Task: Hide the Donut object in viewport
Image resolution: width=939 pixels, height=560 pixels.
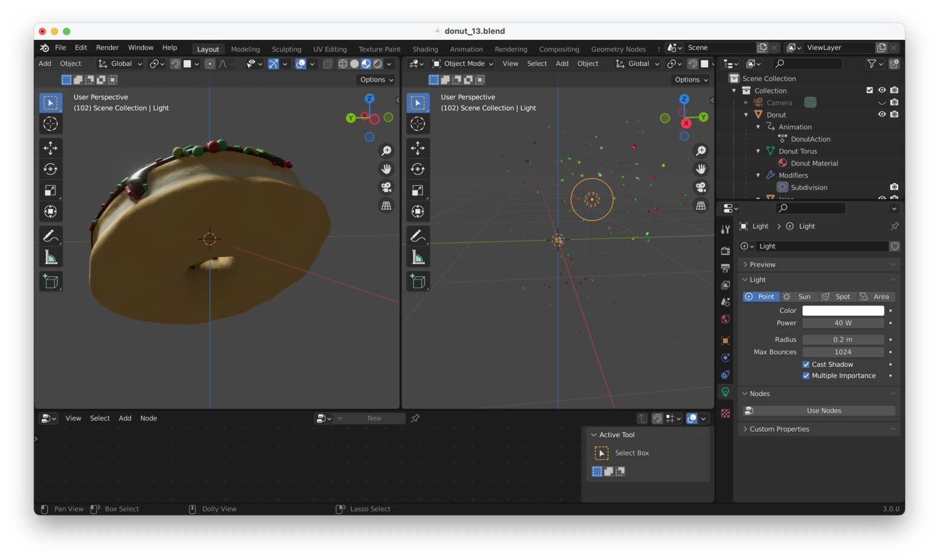Action: 882,114
